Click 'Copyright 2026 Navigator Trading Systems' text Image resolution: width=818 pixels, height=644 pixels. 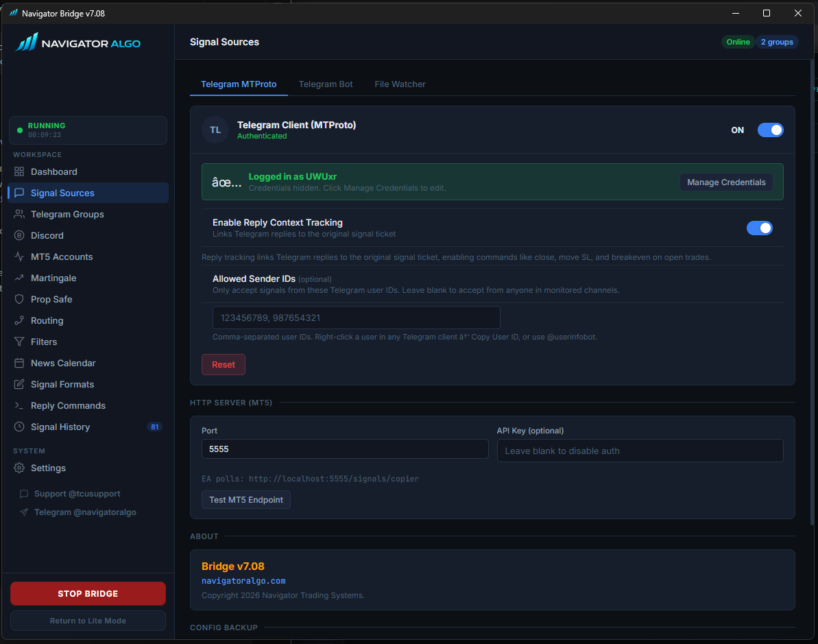(x=283, y=595)
